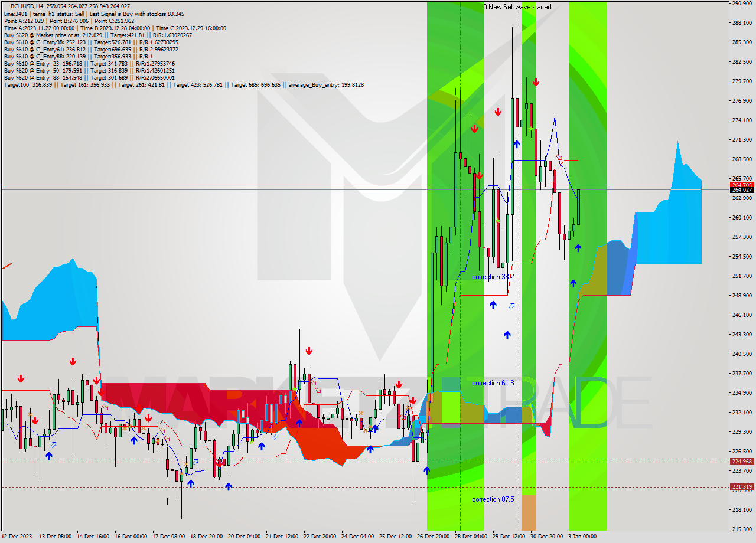Select the '16 Dec 00:00' time label
The image size is (756, 543).
131,537
